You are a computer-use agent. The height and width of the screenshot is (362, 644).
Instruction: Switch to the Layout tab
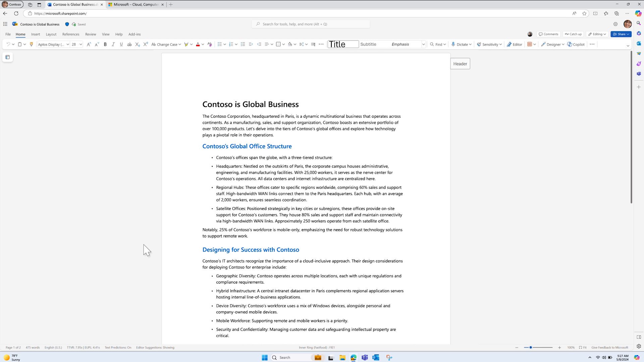51,34
